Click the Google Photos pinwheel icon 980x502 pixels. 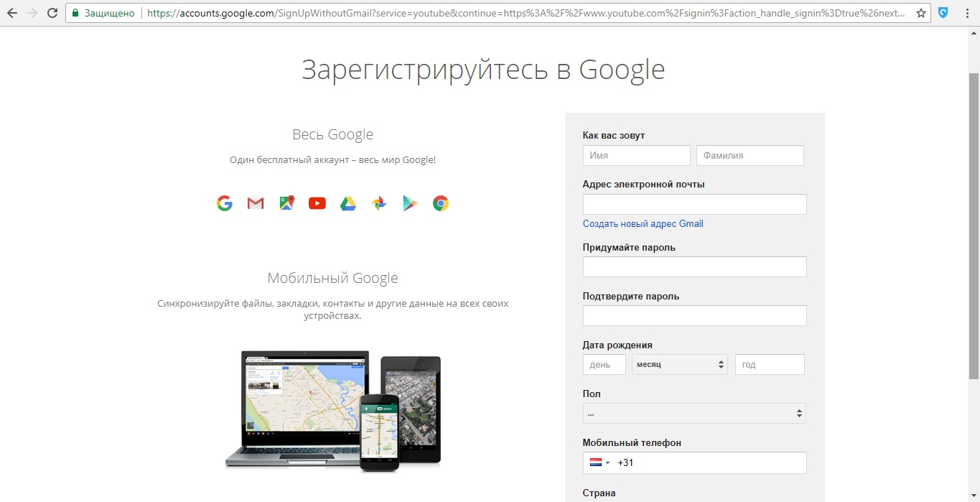coord(379,203)
